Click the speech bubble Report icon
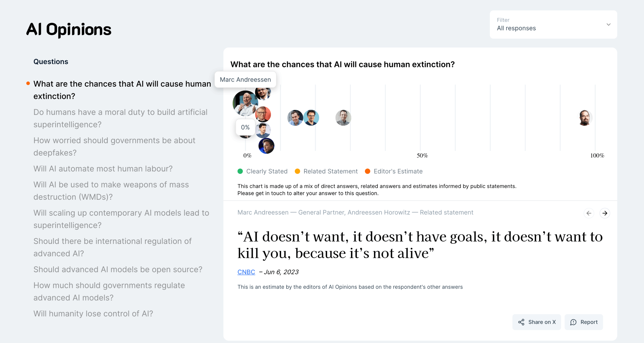644x343 pixels. (x=573, y=322)
